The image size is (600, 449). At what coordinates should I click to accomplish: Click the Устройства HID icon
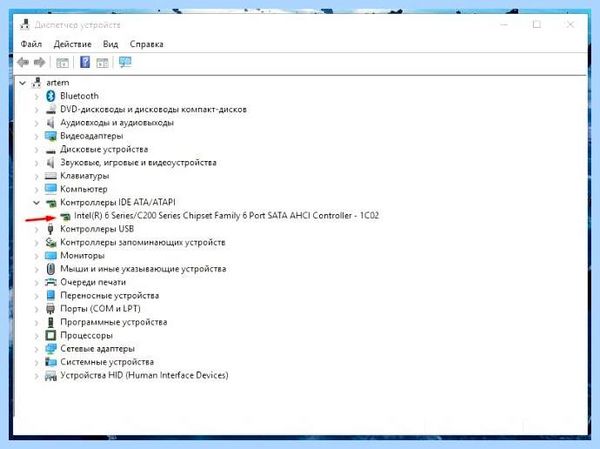(51, 376)
